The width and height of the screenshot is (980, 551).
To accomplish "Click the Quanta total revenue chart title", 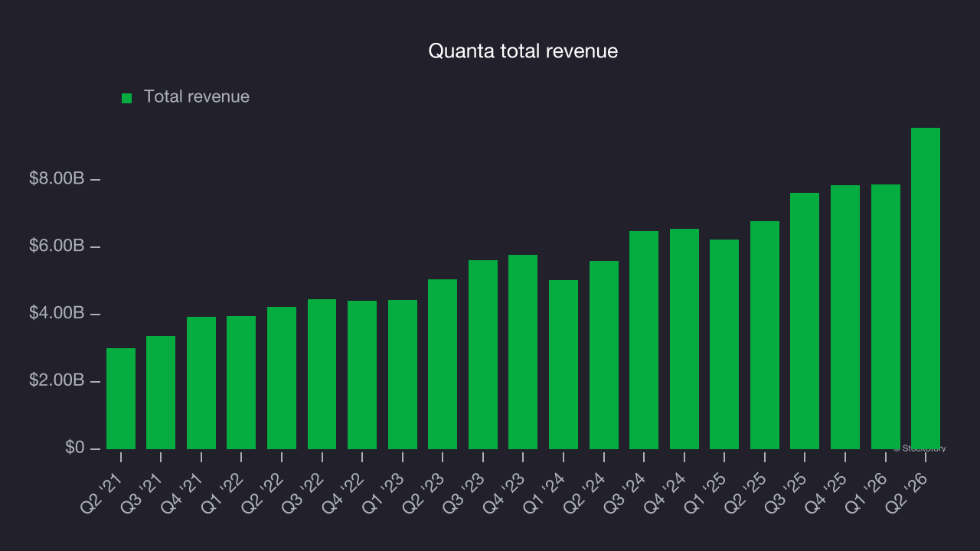I will (x=523, y=51).
